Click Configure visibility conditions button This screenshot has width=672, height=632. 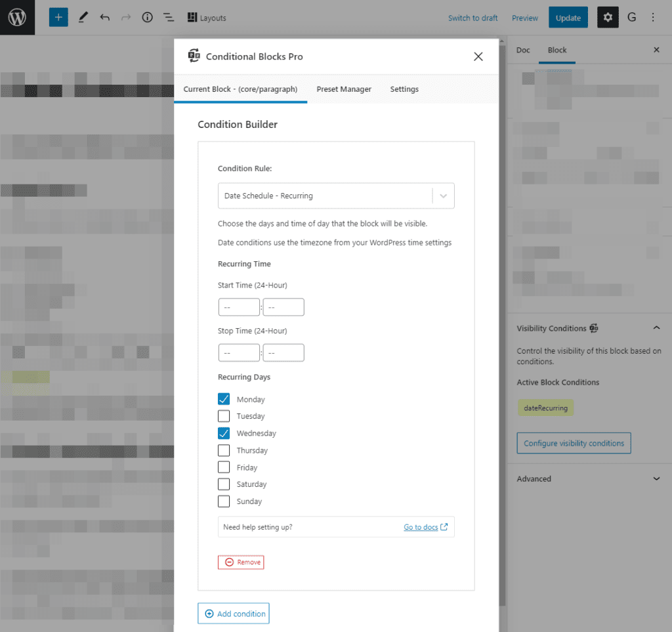tap(574, 443)
